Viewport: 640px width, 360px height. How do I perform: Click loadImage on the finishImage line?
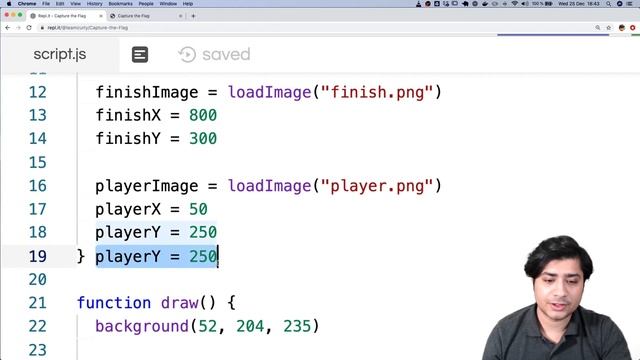point(269,92)
